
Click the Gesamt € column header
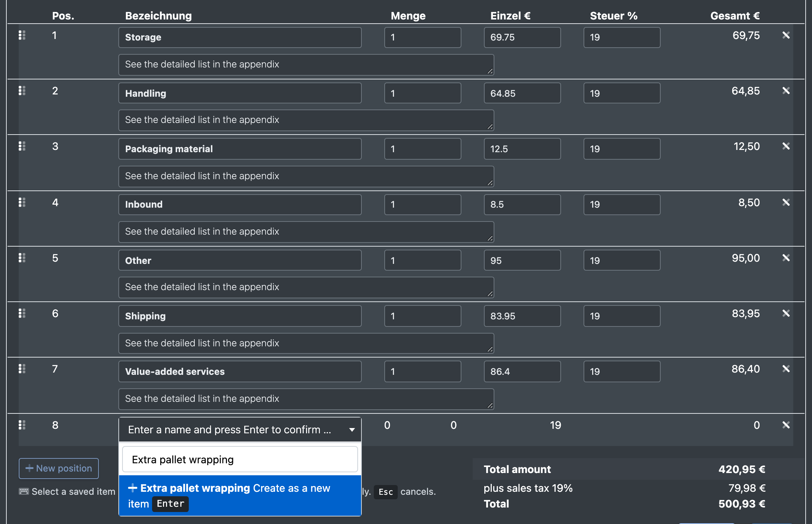[735, 16]
